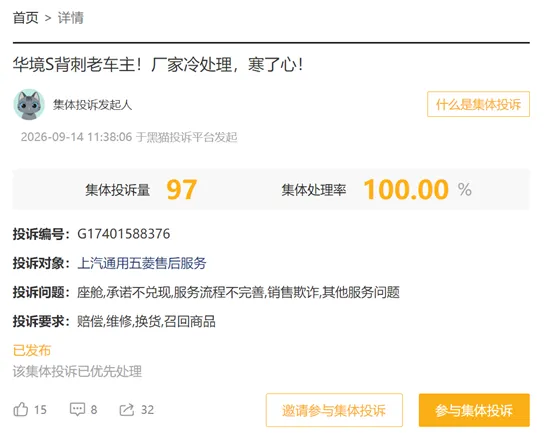
Task: Click the thumbs-up like icon
Action: (x=20, y=409)
